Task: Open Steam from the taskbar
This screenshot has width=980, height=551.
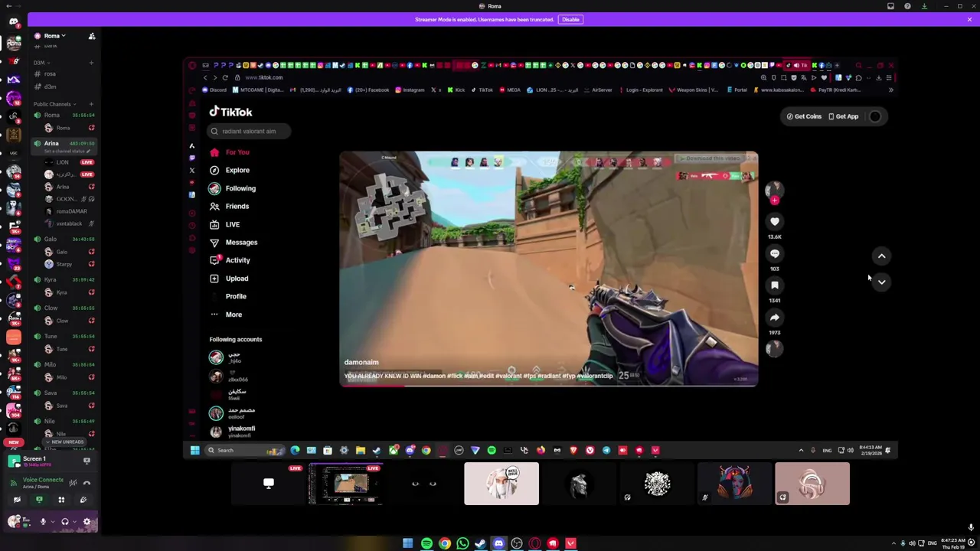Action: coord(481,543)
